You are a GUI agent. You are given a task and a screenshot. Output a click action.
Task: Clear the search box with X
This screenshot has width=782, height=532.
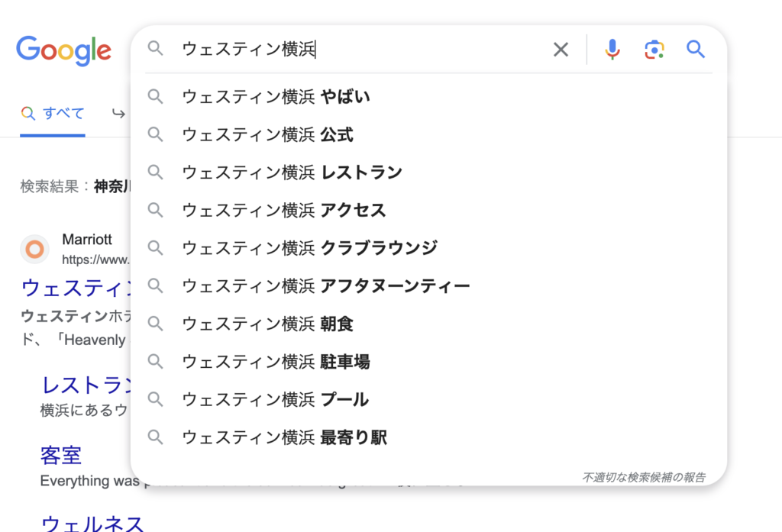561,50
